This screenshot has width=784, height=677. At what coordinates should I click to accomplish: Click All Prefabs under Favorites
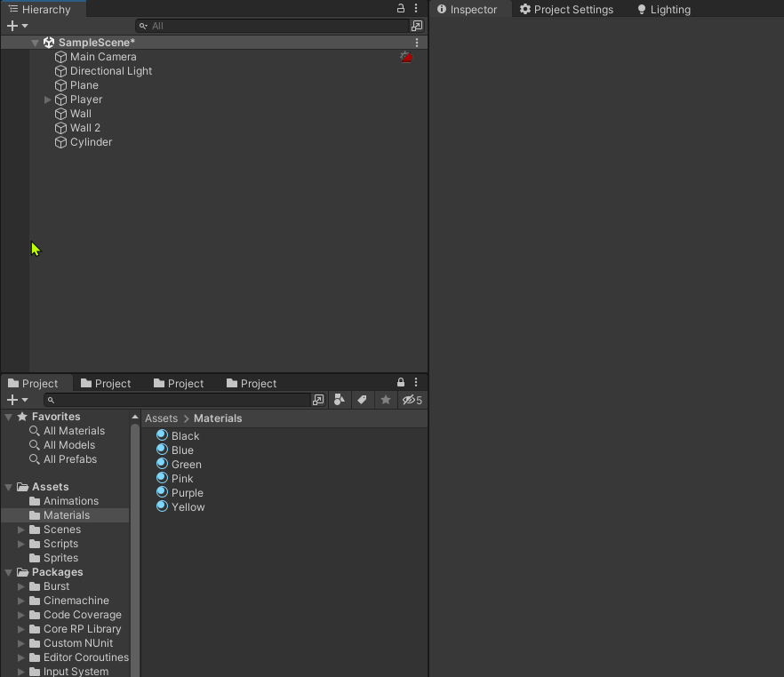click(68, 459)
